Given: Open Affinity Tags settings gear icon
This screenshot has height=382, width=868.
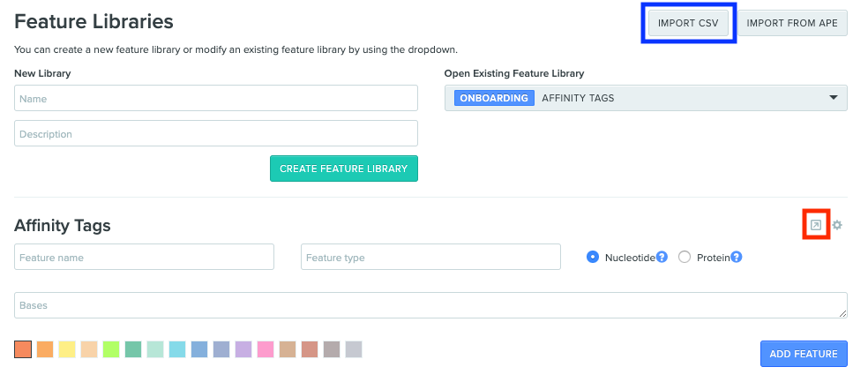Looking at the screenshot, I should [837, 225].
